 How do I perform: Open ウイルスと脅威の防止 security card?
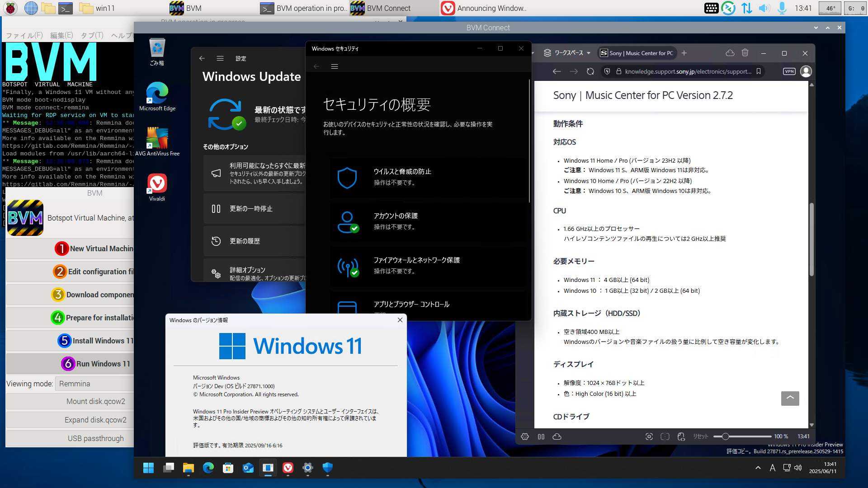[x=427, y=177]
